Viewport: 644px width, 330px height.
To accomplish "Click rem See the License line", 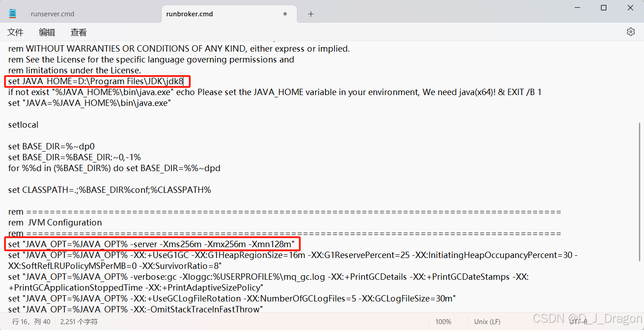I will pyautogui.click(x=151, y=60).
